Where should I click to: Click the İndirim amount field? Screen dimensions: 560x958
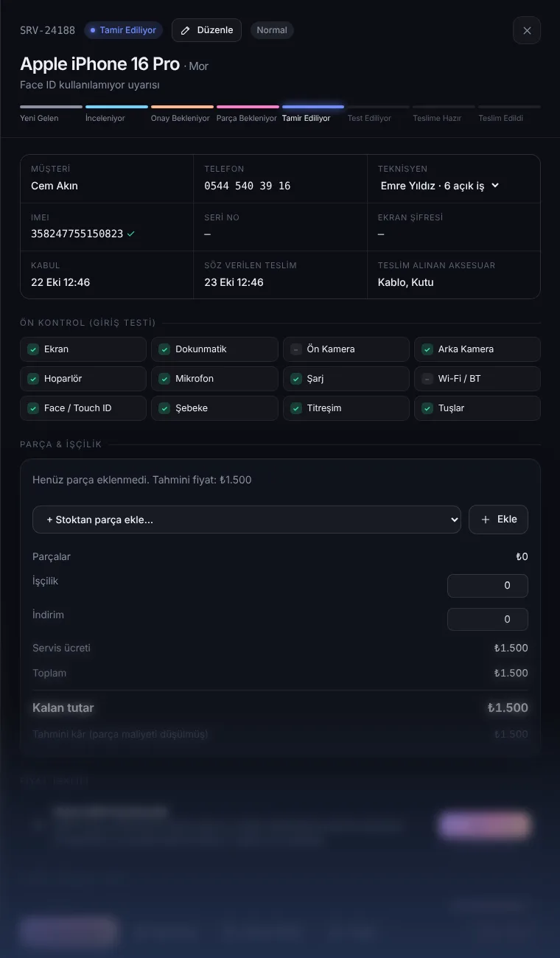tap(488, 620)
